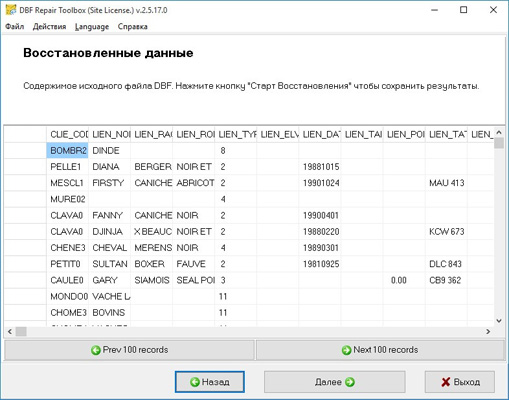Select the DIANA cell
509x400 pixels.
pos(110,167)
